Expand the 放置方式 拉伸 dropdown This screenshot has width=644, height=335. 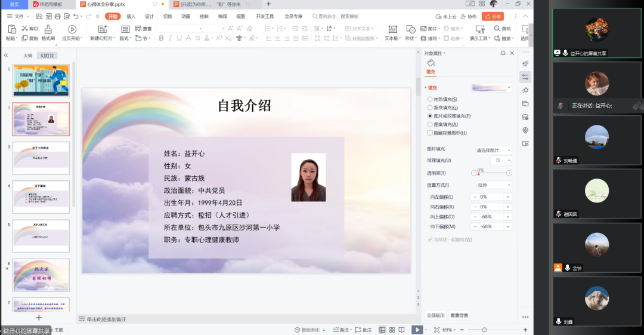493,185
